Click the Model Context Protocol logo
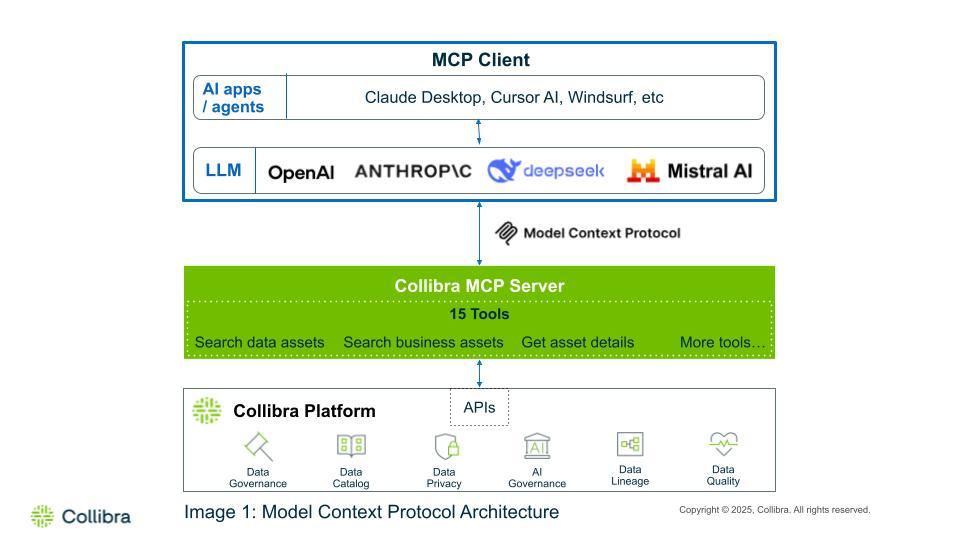Image resolution: width=960 pixels, height=540 pixels. [x=507, y=233]
